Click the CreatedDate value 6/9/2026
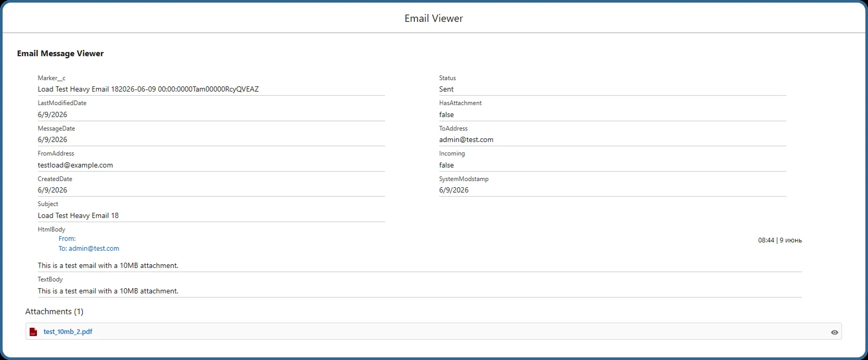This screenshot has height=360, width=868. click(53, 190)
